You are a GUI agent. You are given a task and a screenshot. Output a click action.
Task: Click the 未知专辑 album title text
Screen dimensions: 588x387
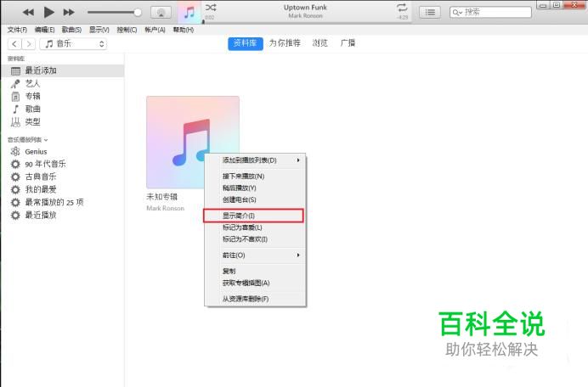161,197
